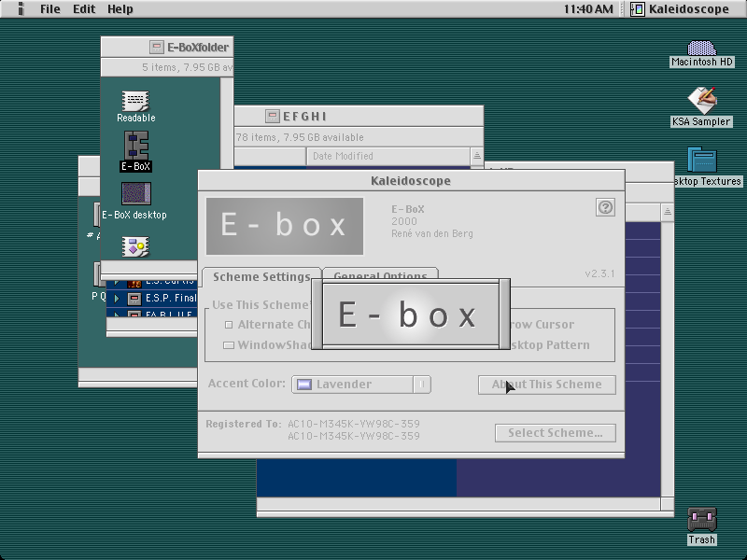Click the sort order button in the rear purple window
Image resolution: width=747 pixels, height=560 pixels.
[x=667, y=212]
